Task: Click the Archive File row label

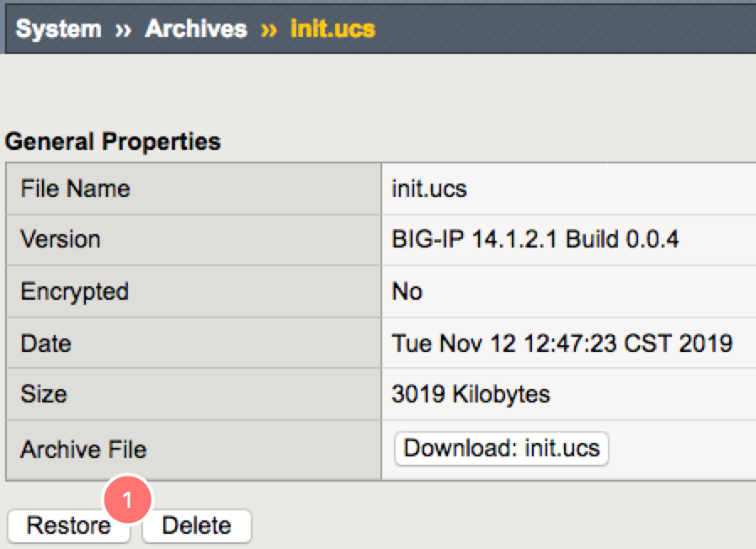Action: 83,449
